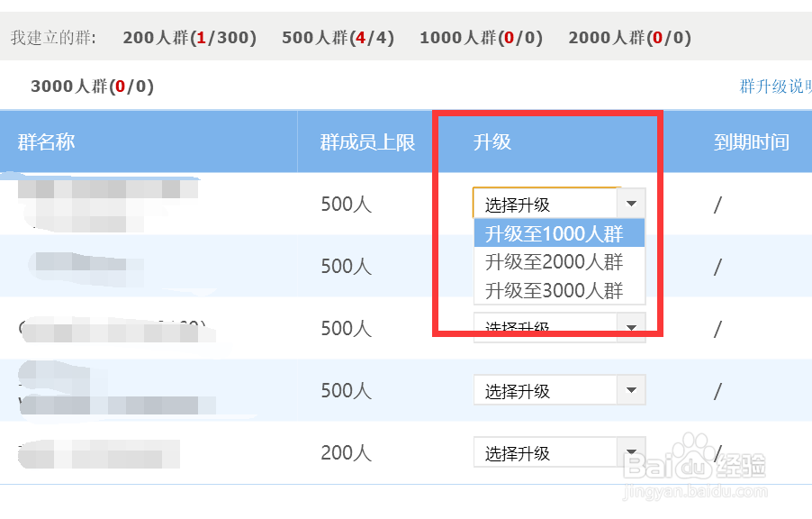Pick 升级至3000人群 upgrade option
Image resolution: width=812 pixels, height=519 pixels.
(554, 290)
